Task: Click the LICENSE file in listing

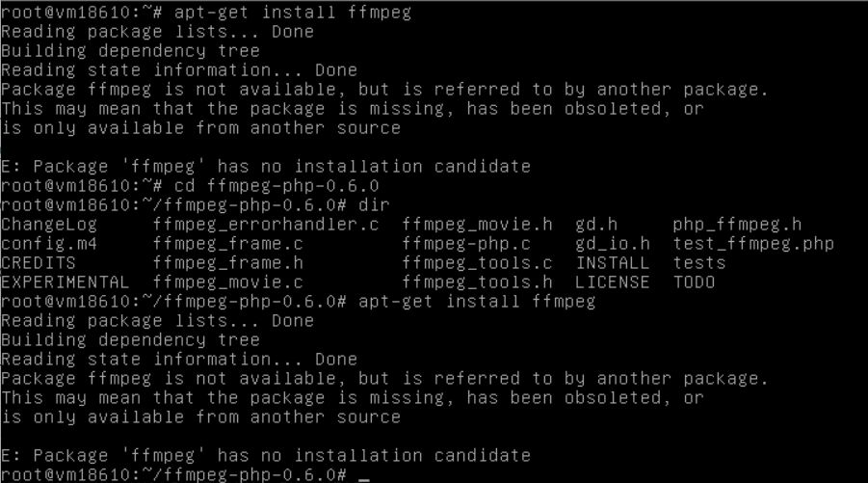Action: [x=613, y=282]
